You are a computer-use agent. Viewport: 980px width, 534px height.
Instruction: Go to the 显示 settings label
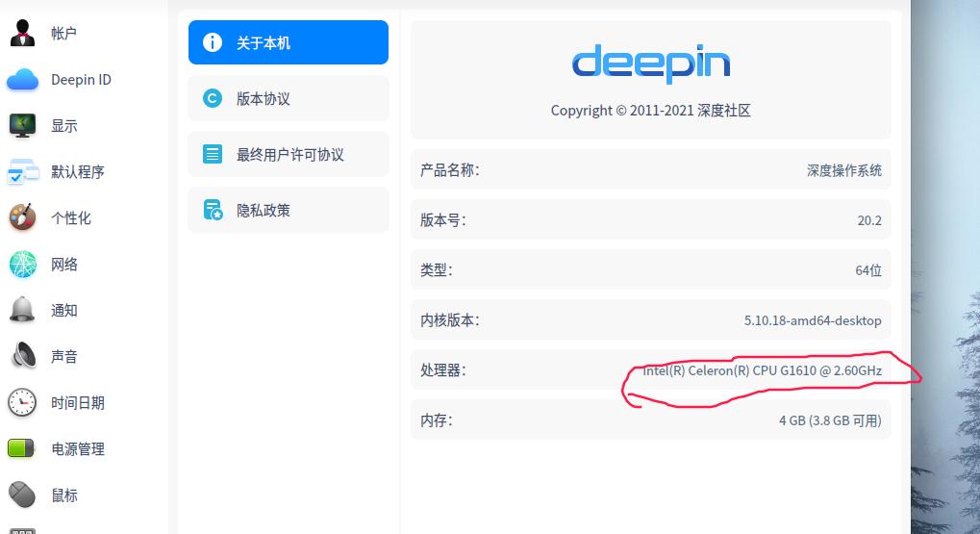(64, 126)
